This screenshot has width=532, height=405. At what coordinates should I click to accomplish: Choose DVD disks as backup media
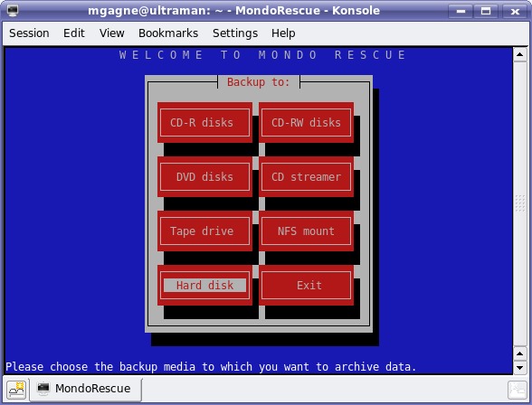click(204, 176)
